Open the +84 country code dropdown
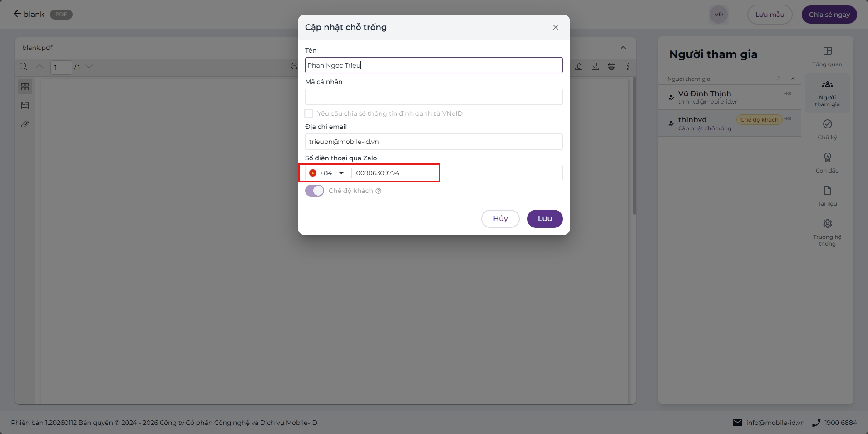 coord(327,173)
